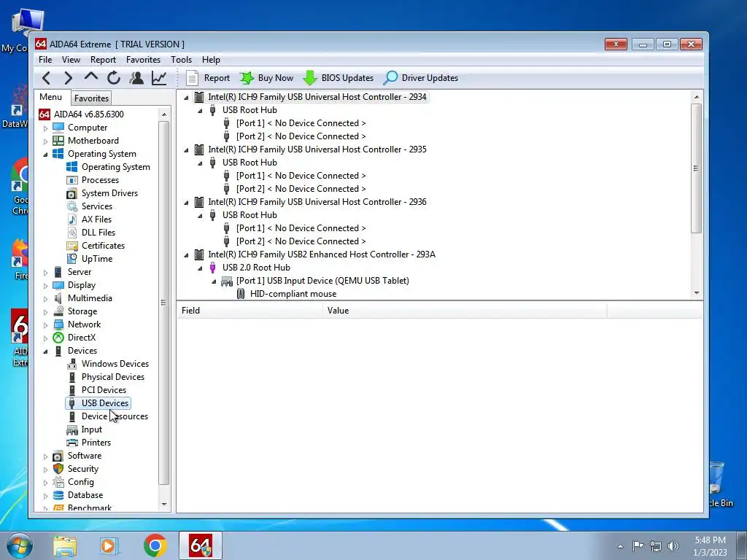Select PCI Devices in the sidebar tree

click(x=104, y=390)
